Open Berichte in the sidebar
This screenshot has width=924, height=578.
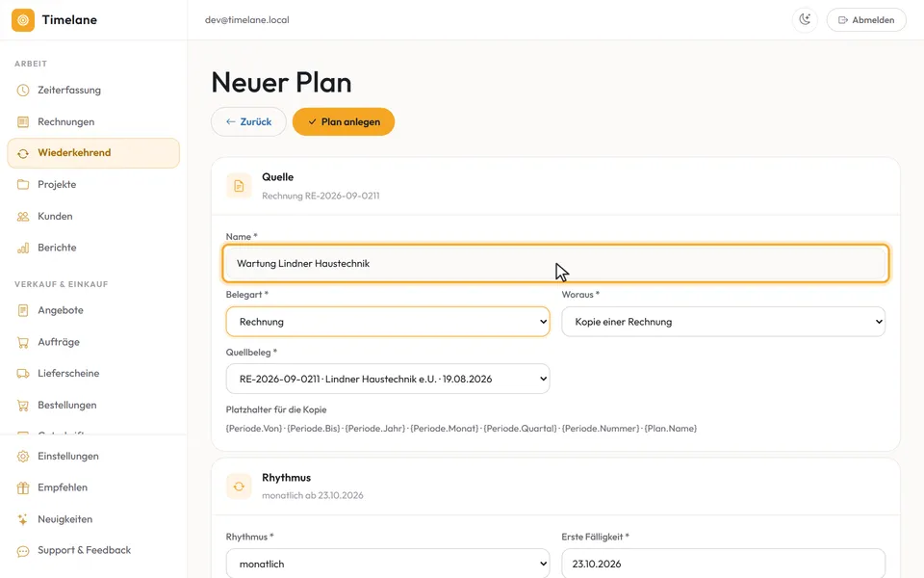93,248
